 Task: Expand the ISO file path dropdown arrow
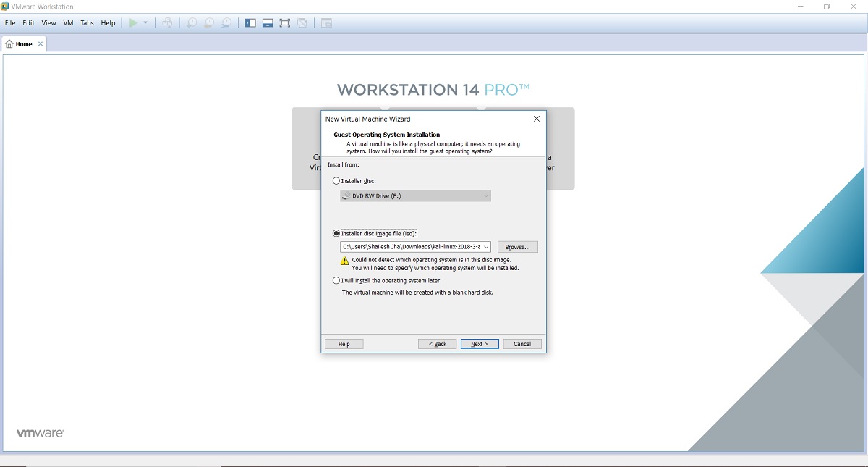486,247
